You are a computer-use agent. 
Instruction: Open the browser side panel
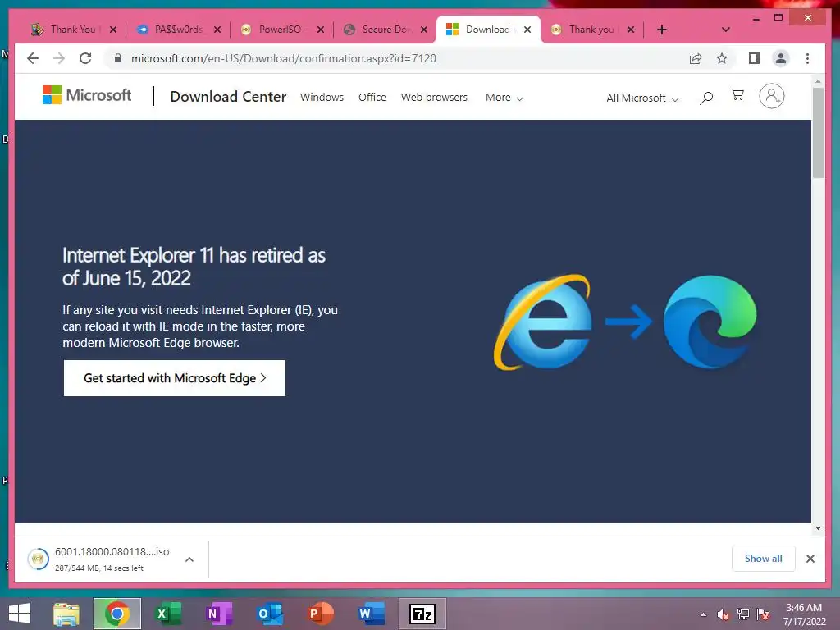pyautogui.click(x=755, y=58)
